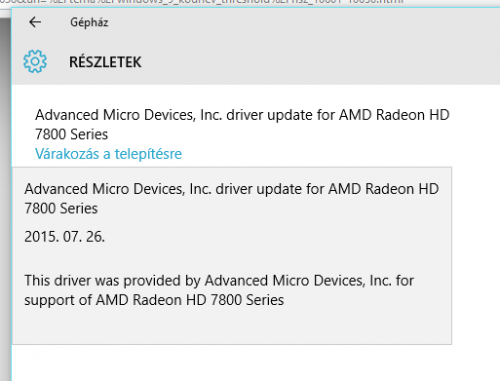500x381 pixels.
Task: Select the Gépház window title text
Action: pyautogui.click(x=89, y=23)
